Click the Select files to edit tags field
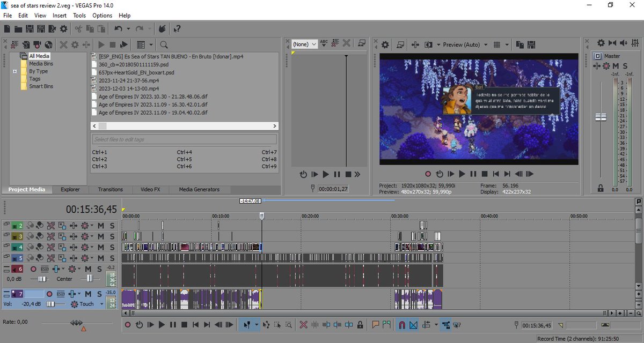 [x=184, y=139]
